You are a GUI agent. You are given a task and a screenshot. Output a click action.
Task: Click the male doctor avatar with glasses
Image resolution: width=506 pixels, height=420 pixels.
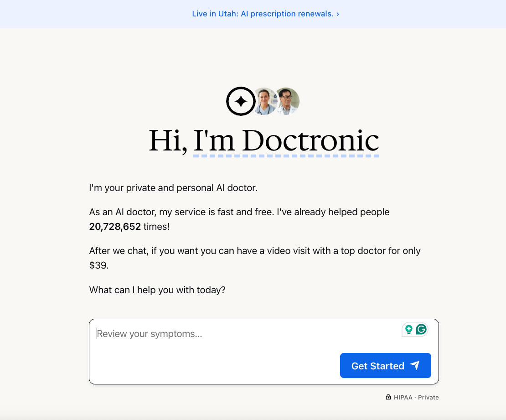point(287,101)
